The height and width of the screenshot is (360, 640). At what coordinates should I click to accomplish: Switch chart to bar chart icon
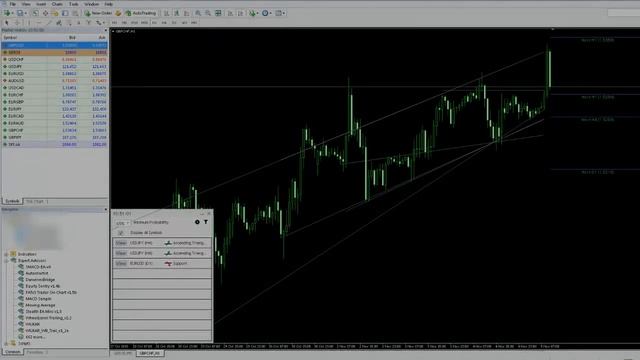point(167,13)
